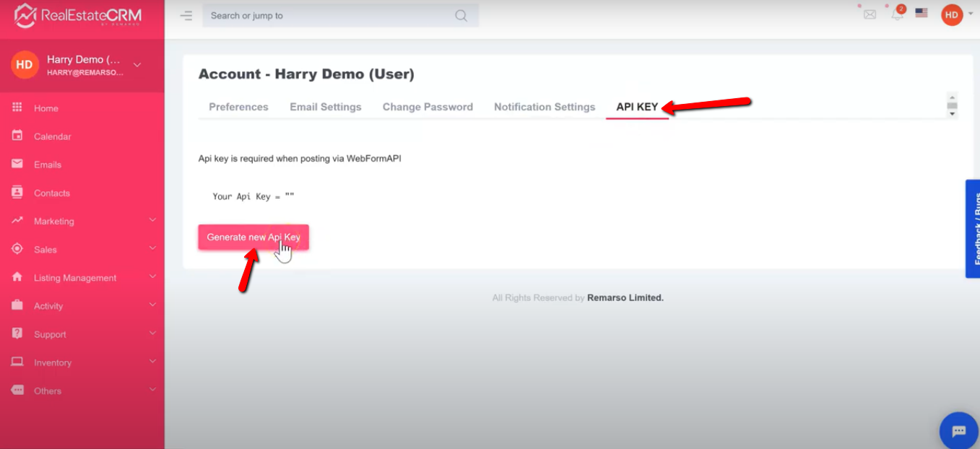Click the tab bar scroll down arrow
Viewport: 980px width, 449px height.
coord(952,114)
